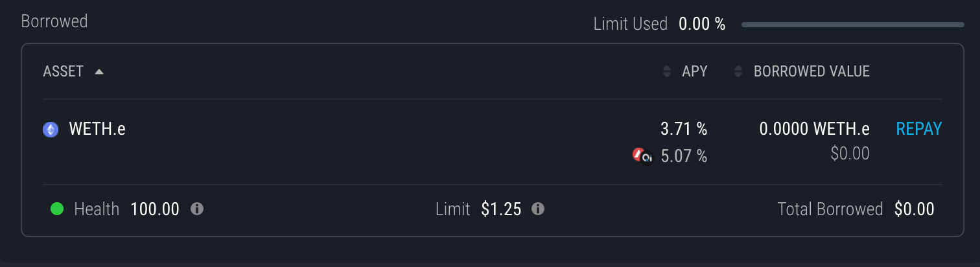
Task: Click the ascending sort arrow beside ASSET
Action: click(99, 72)
